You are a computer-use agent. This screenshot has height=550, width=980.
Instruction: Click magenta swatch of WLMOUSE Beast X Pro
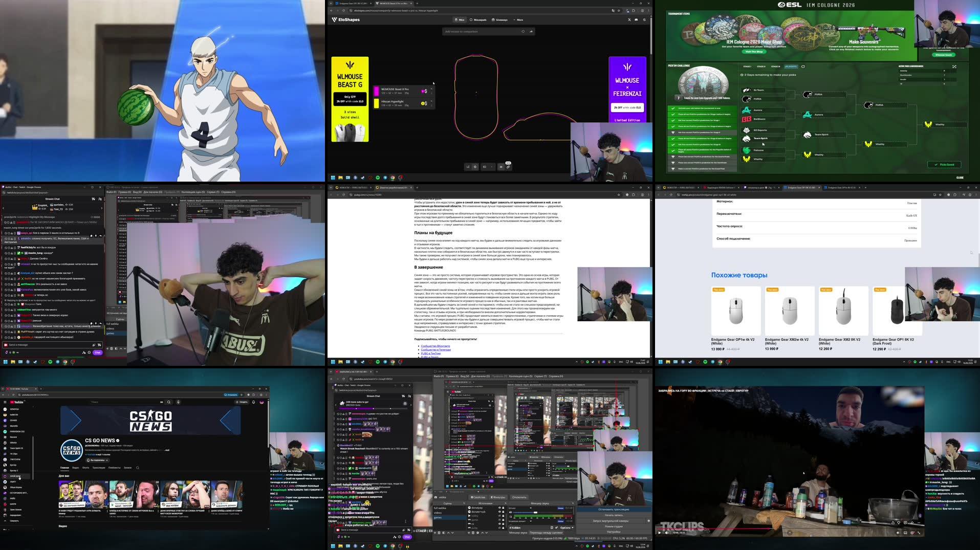377,91
